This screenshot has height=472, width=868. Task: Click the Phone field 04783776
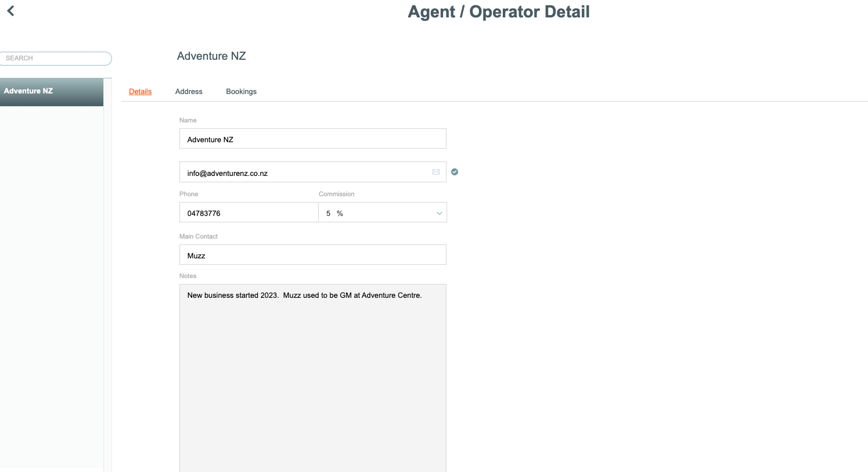[249, 212]
